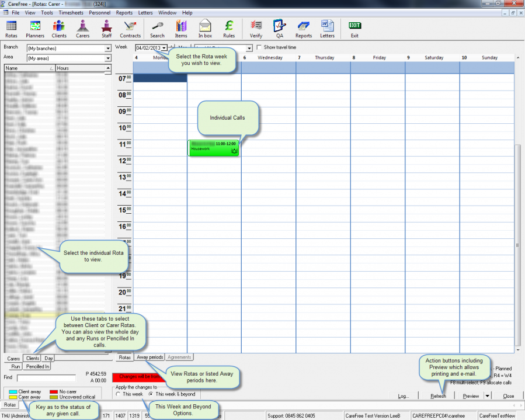Open the Planners toolbar icon
This screenshot has width=525, height=420.
[35, 28]
